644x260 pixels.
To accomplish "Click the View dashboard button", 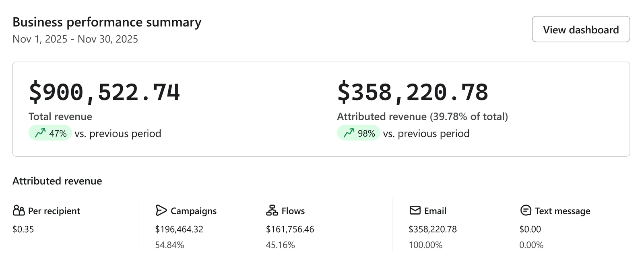I will 580,29.
